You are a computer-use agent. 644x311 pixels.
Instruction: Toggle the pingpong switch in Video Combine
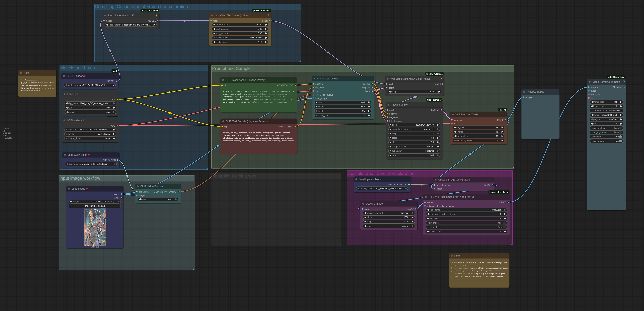point(620,137)
